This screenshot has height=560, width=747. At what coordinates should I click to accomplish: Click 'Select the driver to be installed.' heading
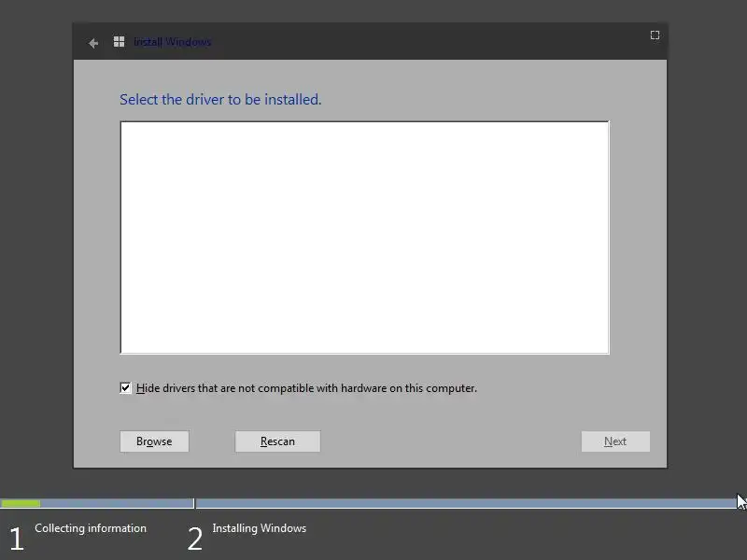click(220, 100)
